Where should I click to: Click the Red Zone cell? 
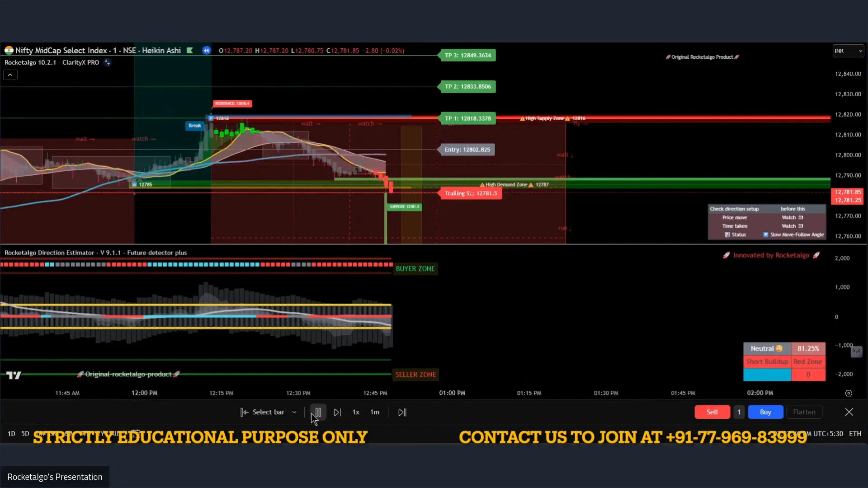click(808, 361)
